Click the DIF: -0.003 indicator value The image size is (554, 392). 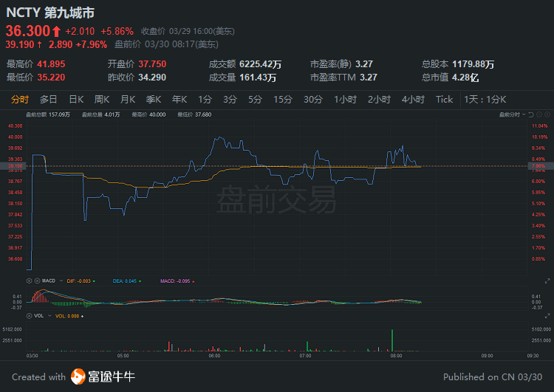[79, 281]
